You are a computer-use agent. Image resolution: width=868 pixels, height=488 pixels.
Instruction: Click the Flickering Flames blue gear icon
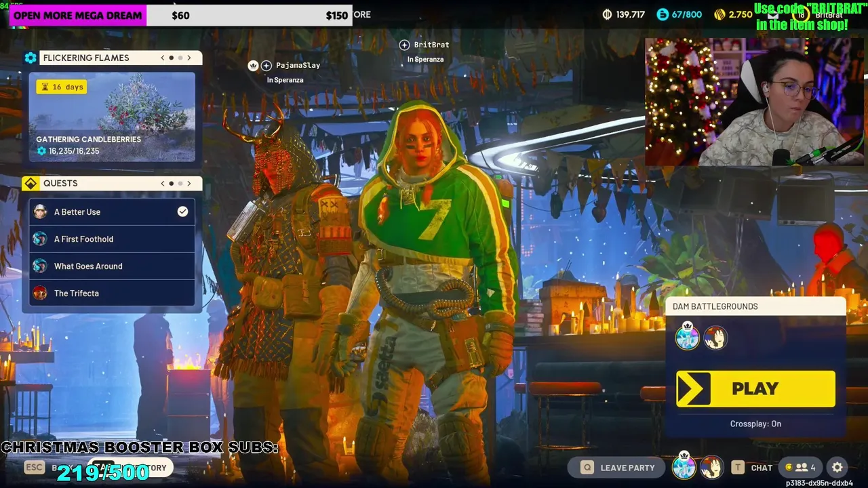tap(31, 58)
